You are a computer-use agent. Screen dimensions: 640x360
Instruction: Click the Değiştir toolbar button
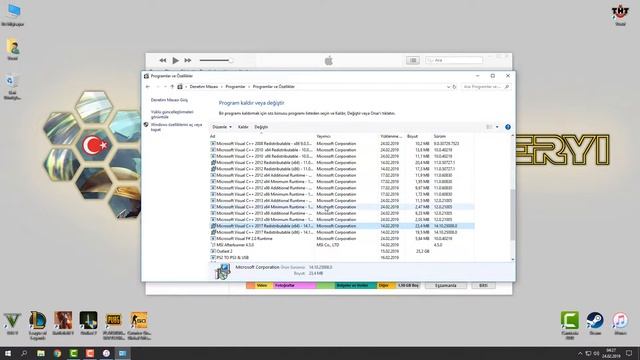click(x=261, y=127)
